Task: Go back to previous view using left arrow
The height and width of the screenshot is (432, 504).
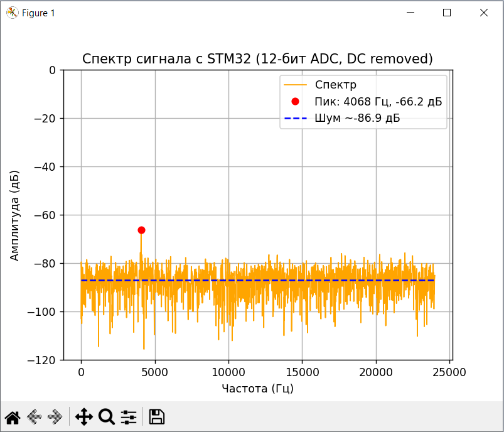Action: point(35,416)
